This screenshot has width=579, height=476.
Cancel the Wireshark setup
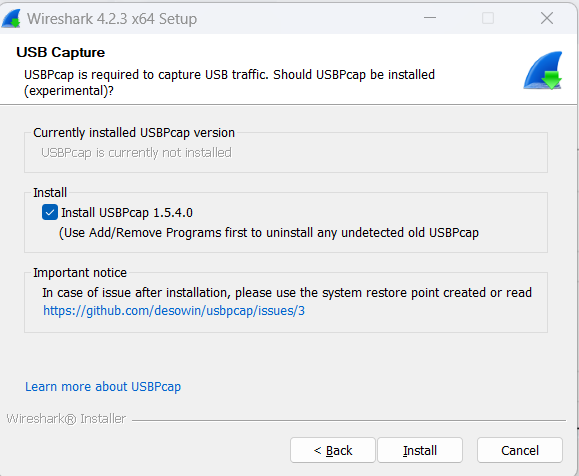pos(520,450)
